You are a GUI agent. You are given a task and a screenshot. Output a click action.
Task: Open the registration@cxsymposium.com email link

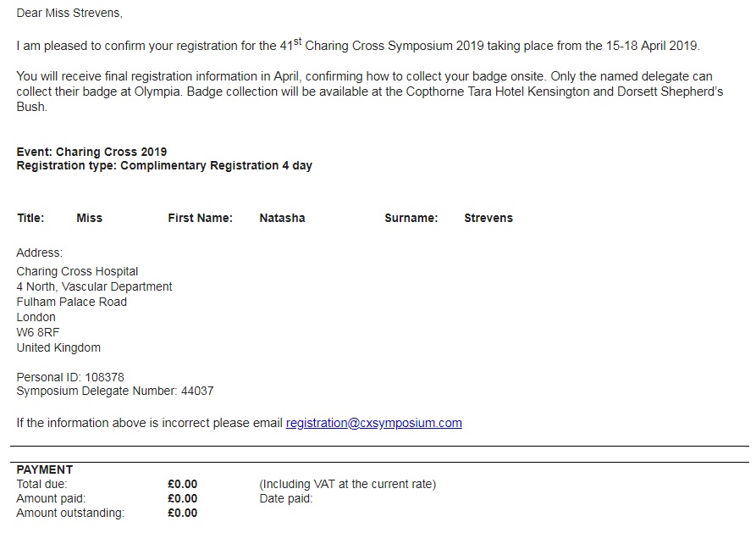coord(373,423)
